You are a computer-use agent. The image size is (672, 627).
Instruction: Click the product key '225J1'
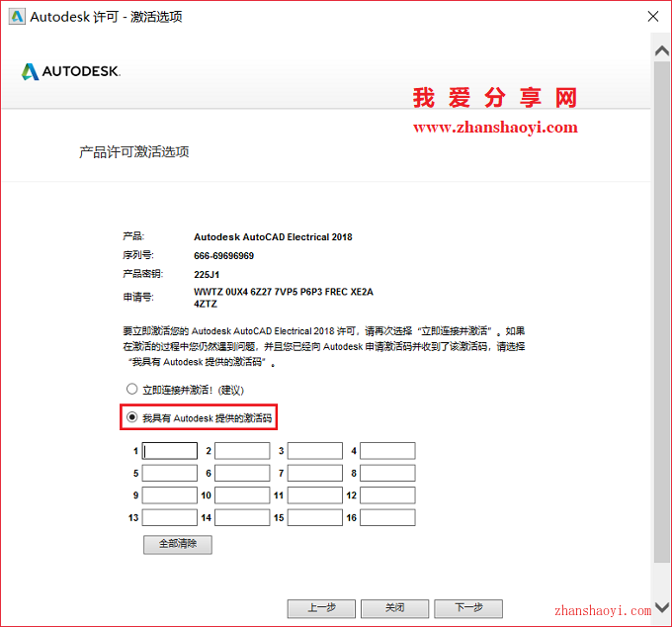(x=207, y=275)
